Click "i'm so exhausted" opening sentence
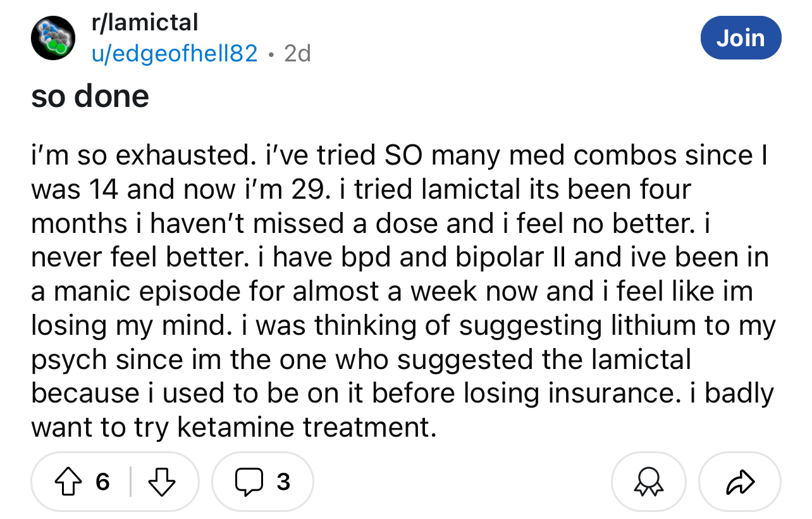Image resolution: width=812 pixels, height=519 pixels. coord(138,154)
